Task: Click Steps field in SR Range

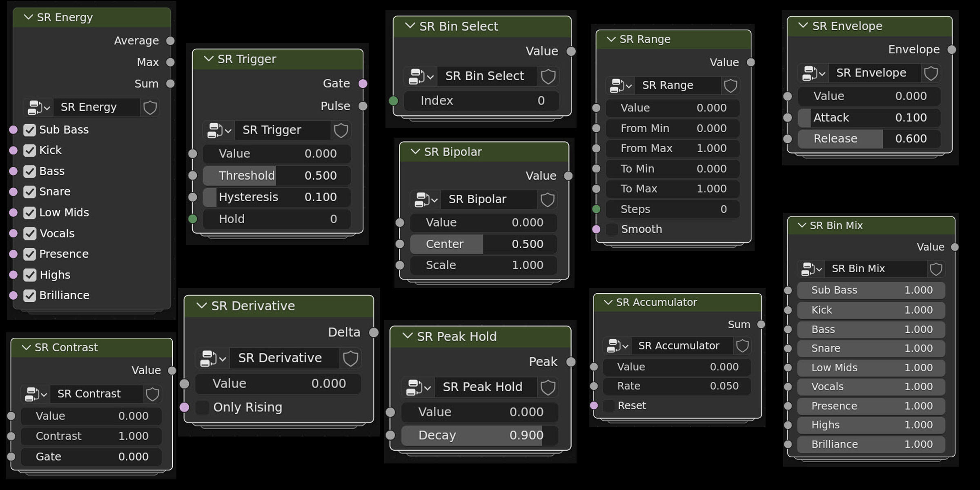Action: click(x=673, y=209)
